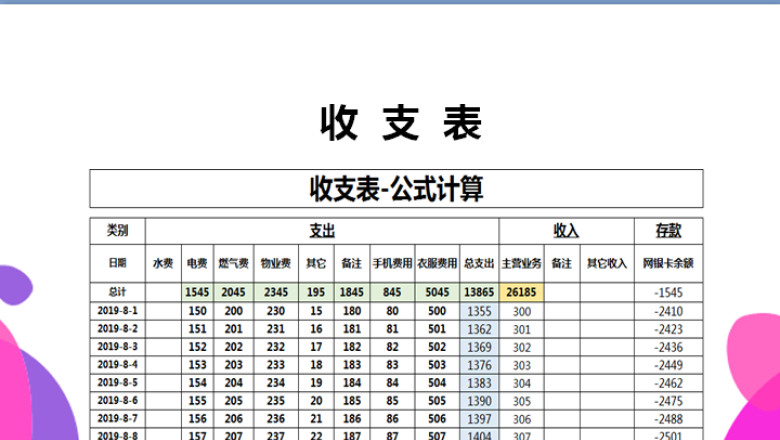Select value 206 in 2019-8-7 row
This screenshot has height=440, width=780.
coord(233,419)
